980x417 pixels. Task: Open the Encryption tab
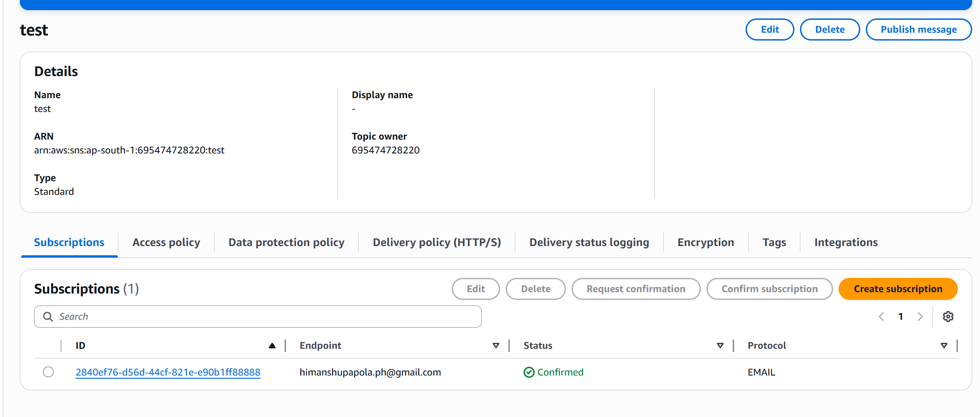tap(706, 242)
